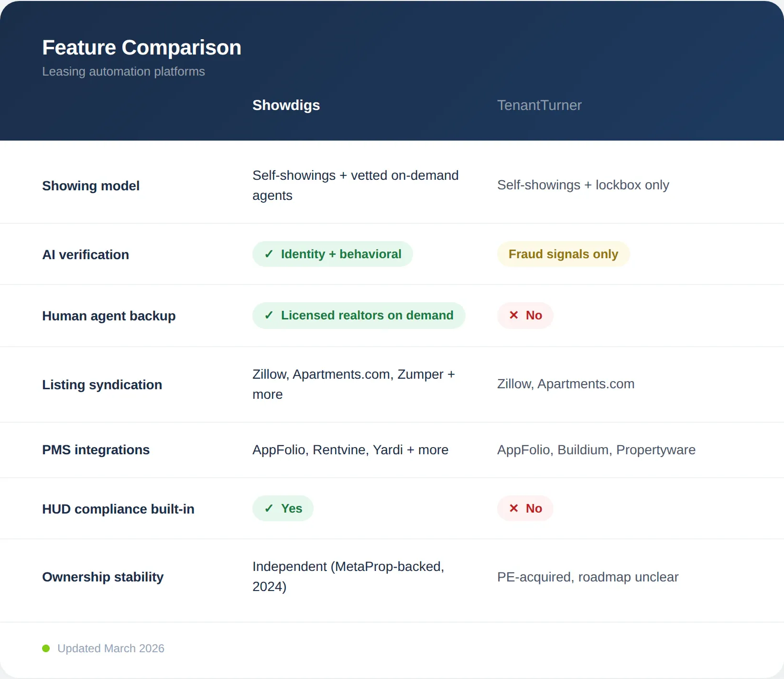Click the Fraud signals only badge
Image resolution: width=784 pixels, height=679 pixels.
(563, 254)
